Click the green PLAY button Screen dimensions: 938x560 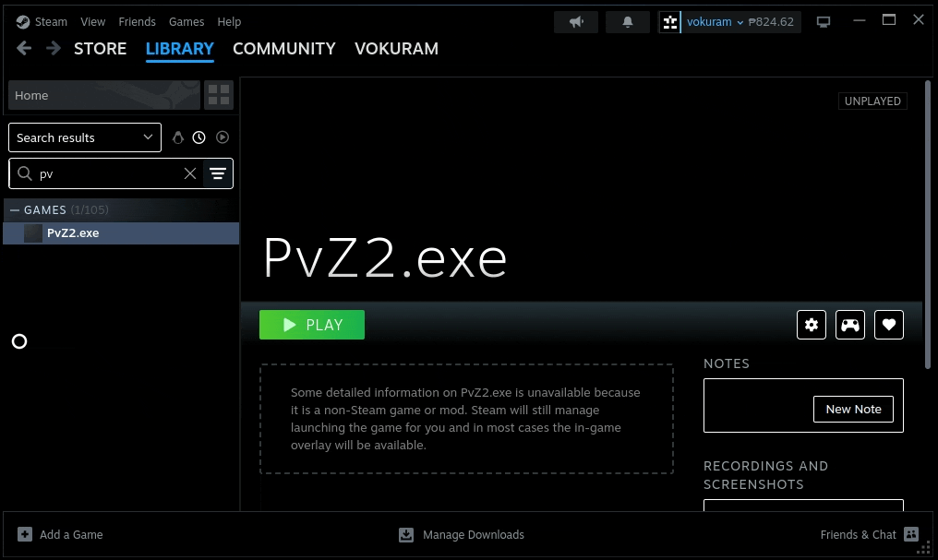(x=312, y=325)
